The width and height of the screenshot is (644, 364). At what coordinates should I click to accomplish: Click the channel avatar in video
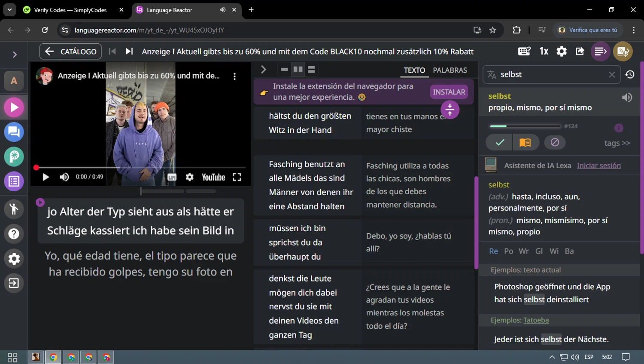[x=45, y=76]
